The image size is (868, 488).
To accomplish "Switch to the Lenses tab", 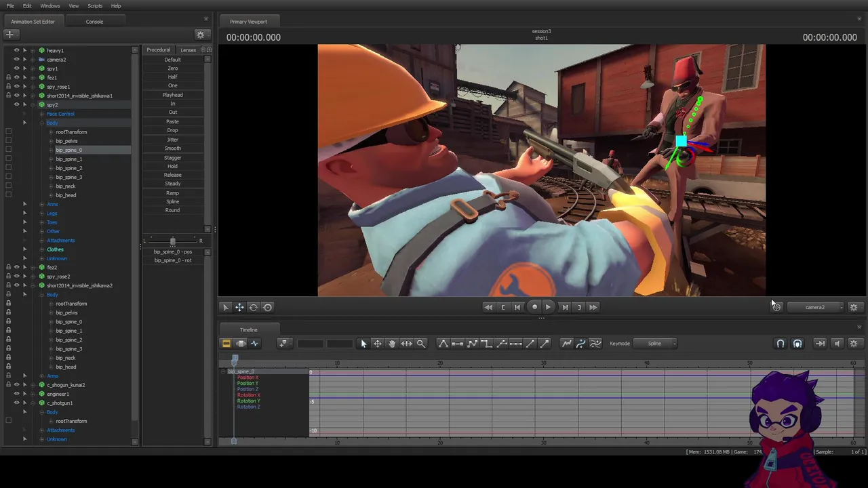I will 188,50.
